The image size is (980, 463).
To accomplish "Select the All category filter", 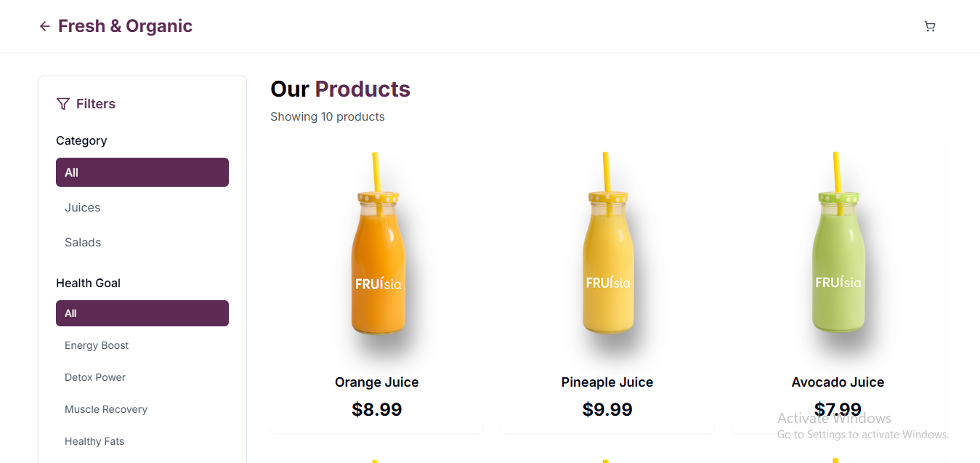I will [142, 172].
